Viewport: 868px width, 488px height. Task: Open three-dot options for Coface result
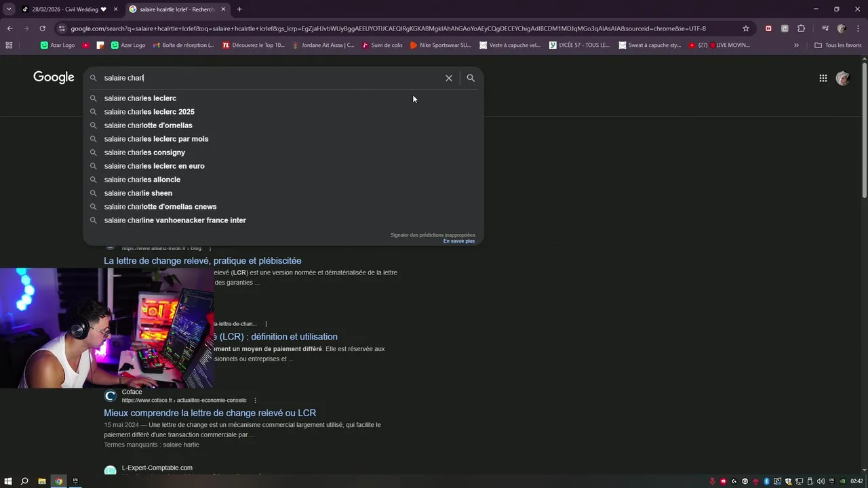tap(255, 401)
